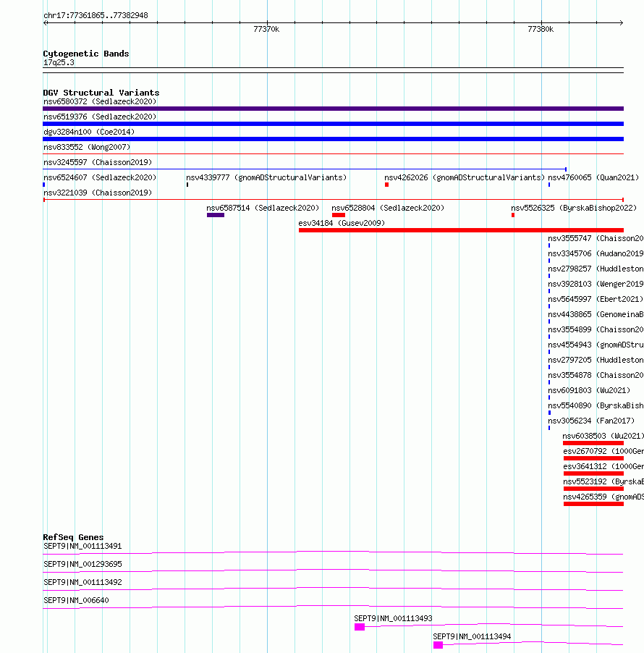
Task: Click the blue bar of dgv3284n100
Action: pyautogui.click(x=333, y=139)
